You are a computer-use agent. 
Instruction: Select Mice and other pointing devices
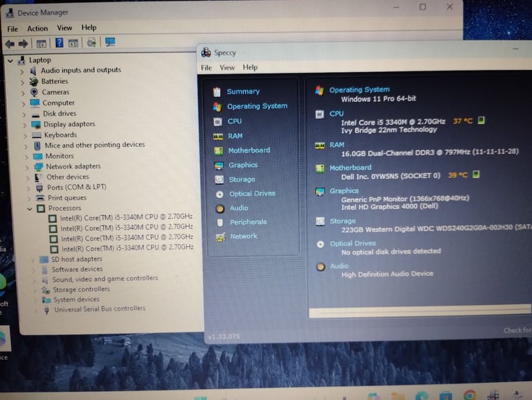(95, 145)
